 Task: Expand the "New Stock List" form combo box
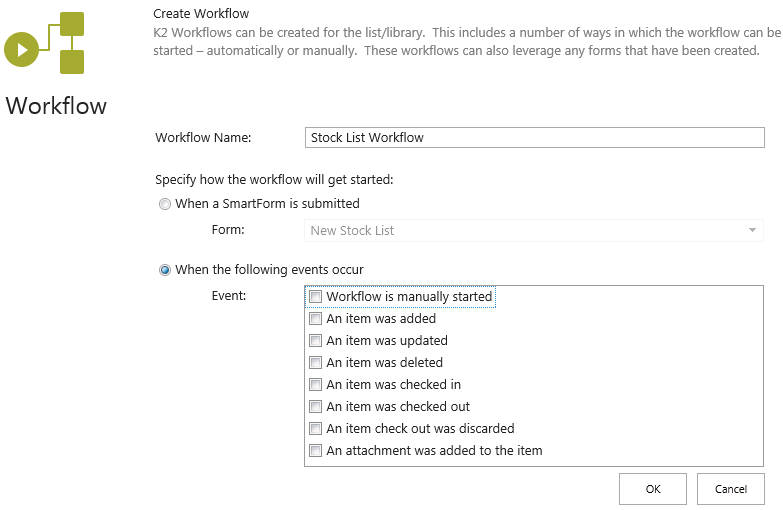pos(533,231)
